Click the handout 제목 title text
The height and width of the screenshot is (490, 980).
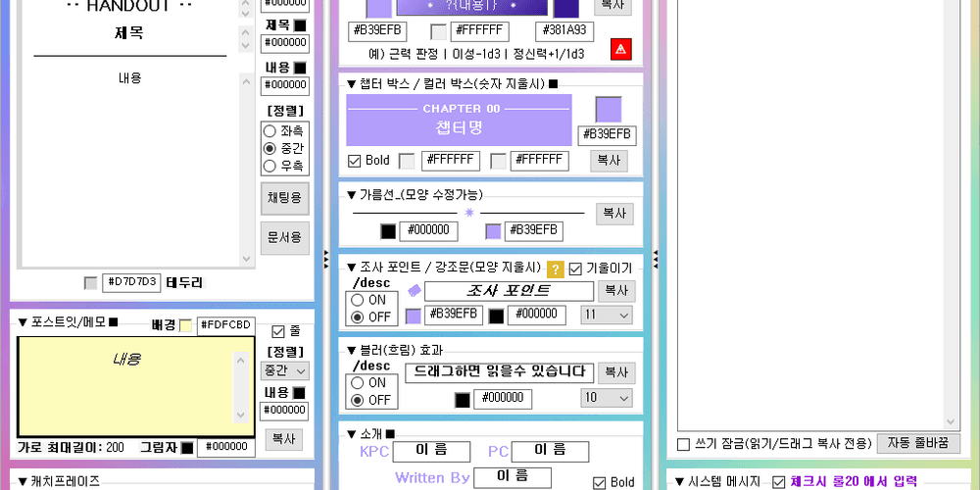[128, 33]
